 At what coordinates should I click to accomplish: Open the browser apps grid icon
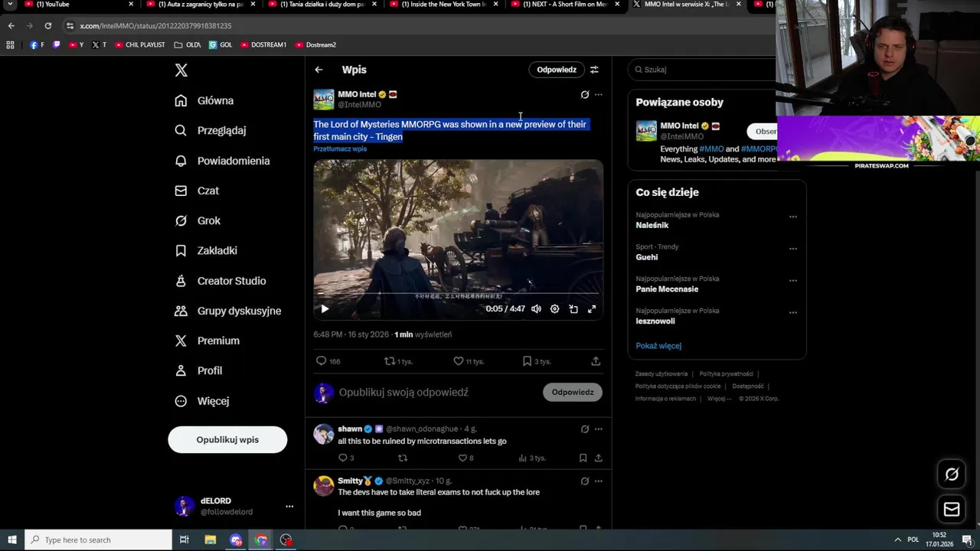pos(10,45)
